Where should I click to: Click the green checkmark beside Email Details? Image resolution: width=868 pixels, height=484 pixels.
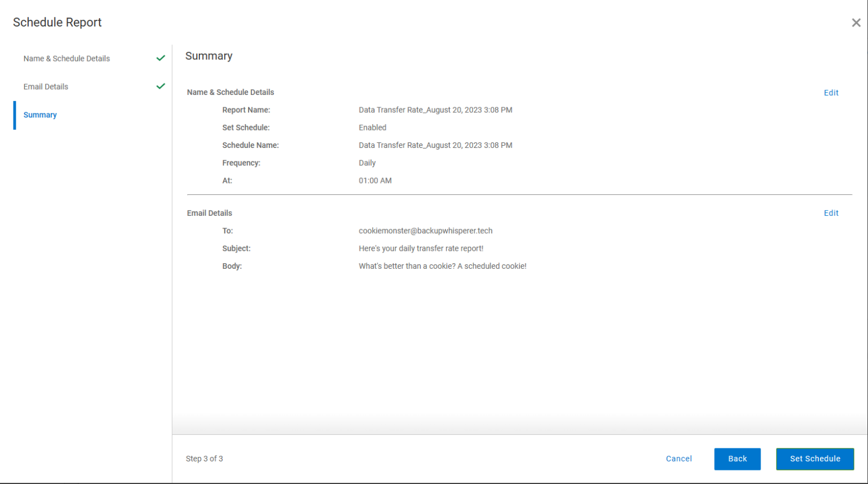pos(160,86)
